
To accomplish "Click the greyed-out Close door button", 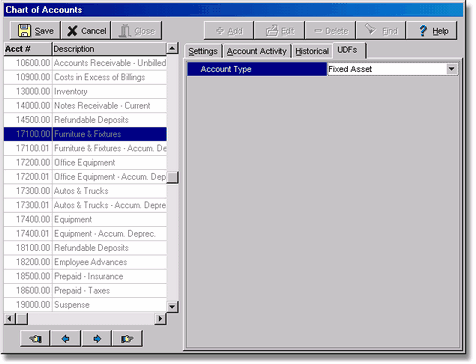I will point(137,31).
